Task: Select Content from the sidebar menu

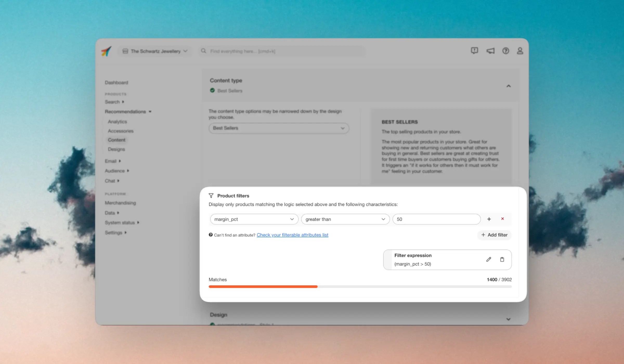Action: point(116,140)
